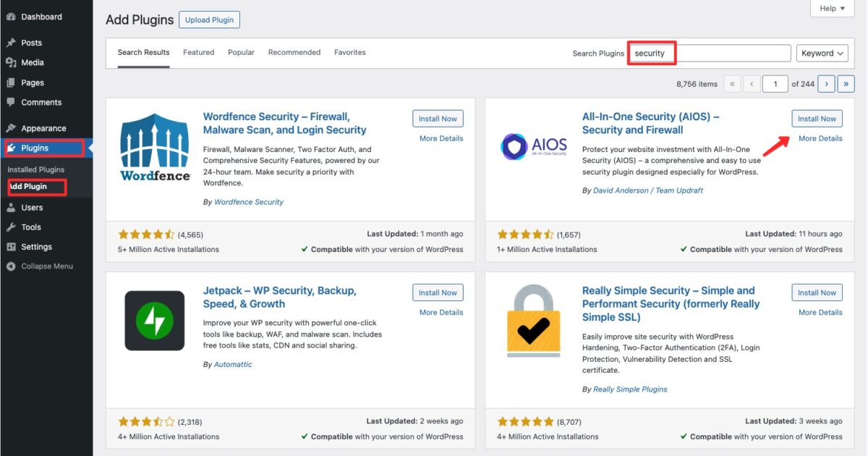
Task: Open the Appearance menu item label
Action: [x=43, y=128]
